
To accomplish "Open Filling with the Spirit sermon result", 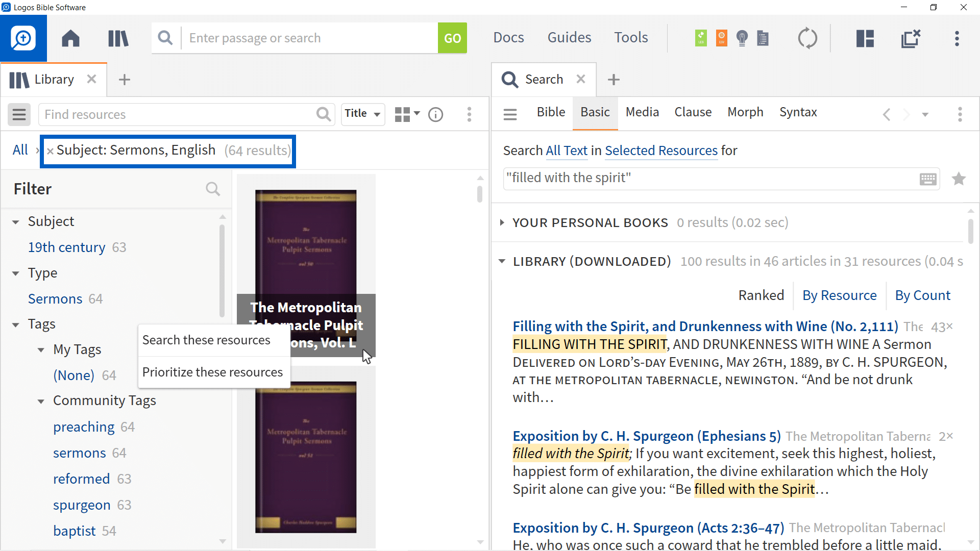I will pos(705,327).
